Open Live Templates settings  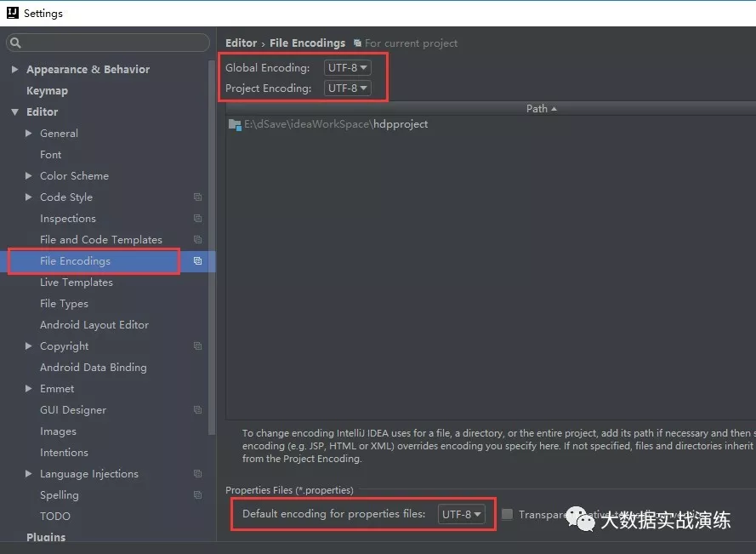tap(77, 283)
